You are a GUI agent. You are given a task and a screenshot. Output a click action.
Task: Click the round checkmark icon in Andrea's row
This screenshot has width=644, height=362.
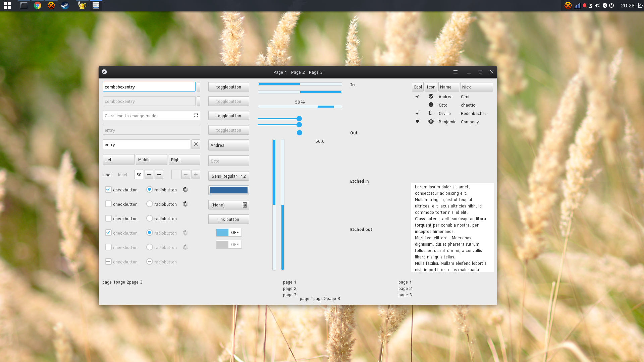pos(431,97)
